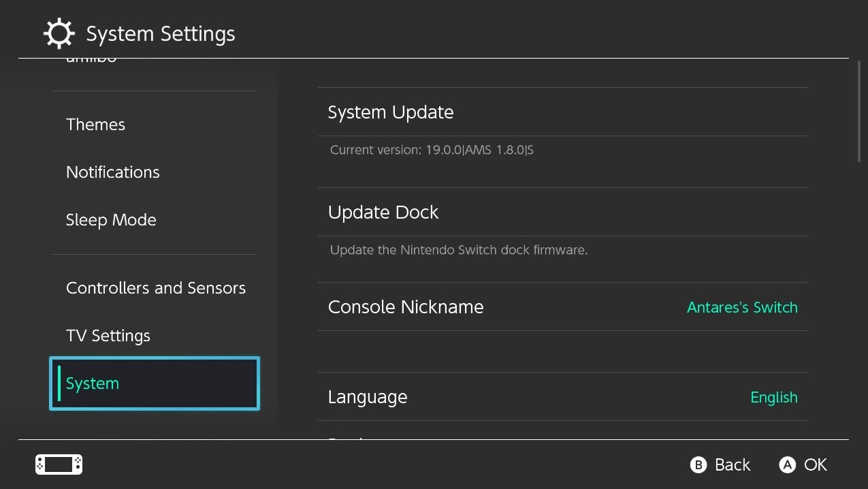
Task: Choose the Update Dock option
Action: [x=383, y=212]
